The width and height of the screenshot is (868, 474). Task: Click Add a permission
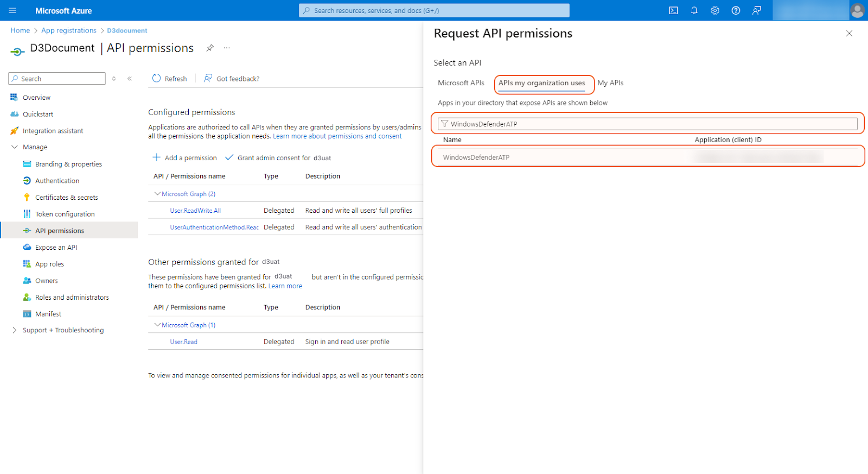click(185, 158)
